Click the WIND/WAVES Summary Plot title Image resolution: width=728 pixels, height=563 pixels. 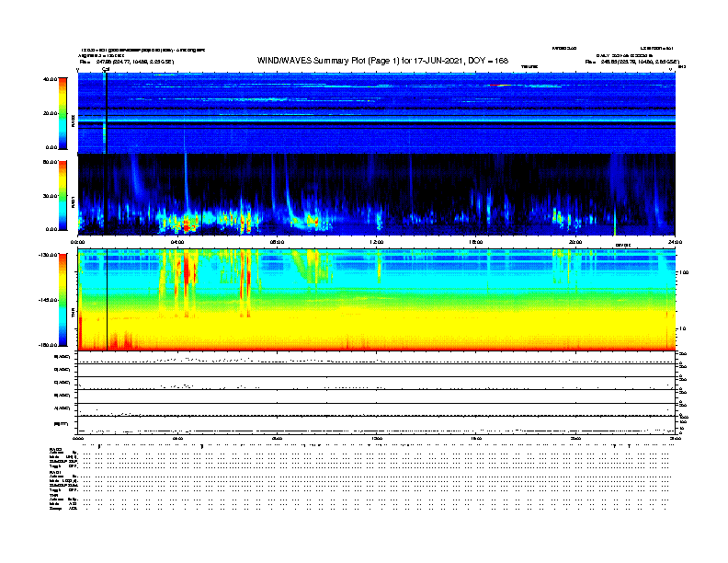tap(382, 61)
